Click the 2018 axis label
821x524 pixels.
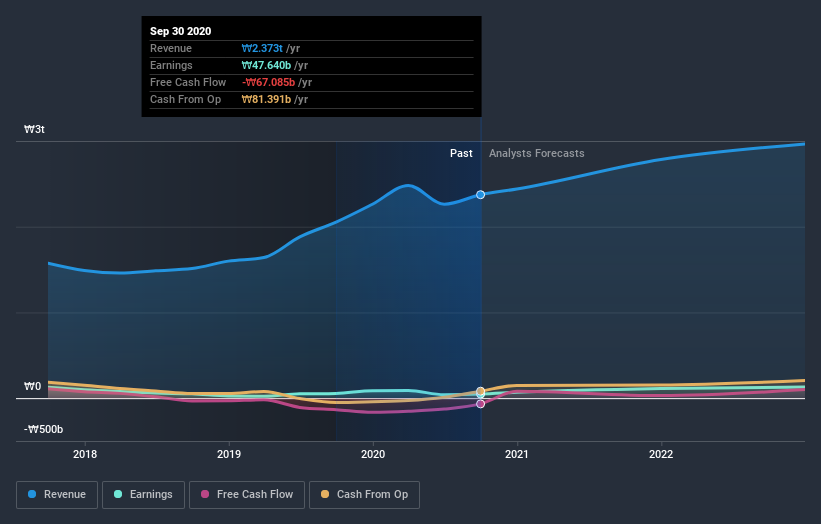[85, 454]
